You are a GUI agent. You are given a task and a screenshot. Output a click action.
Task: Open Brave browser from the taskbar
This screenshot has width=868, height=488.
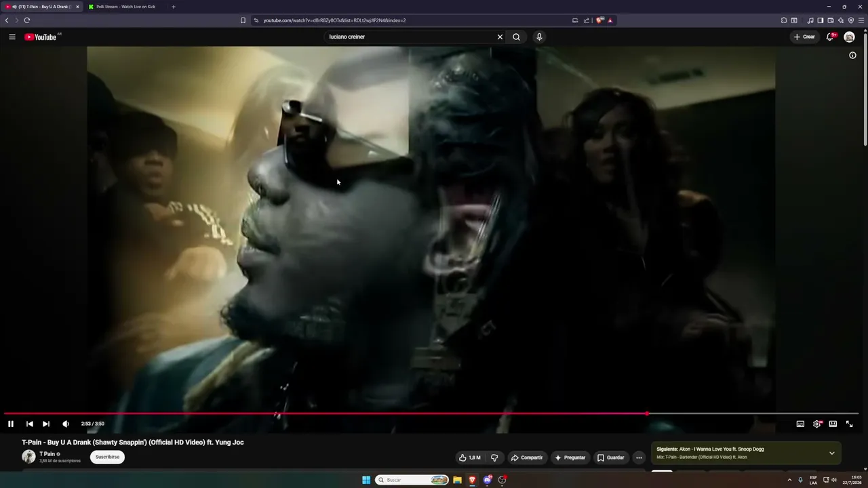pyautogui.click(x=473, y=480)
